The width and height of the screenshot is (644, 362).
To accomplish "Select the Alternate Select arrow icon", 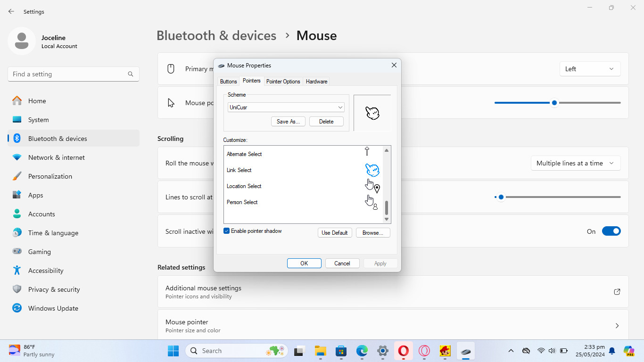I will 367,151.
